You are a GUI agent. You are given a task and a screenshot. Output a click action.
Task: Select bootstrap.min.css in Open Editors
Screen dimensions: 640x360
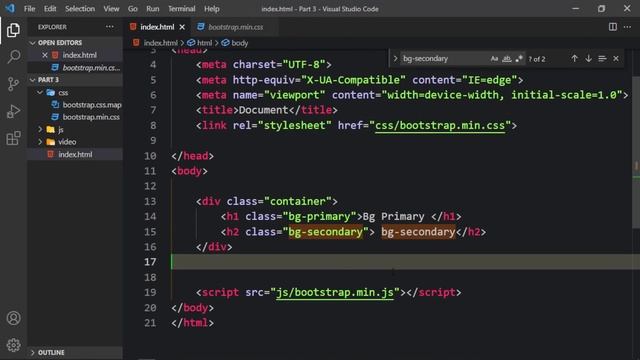click(91, 68)
